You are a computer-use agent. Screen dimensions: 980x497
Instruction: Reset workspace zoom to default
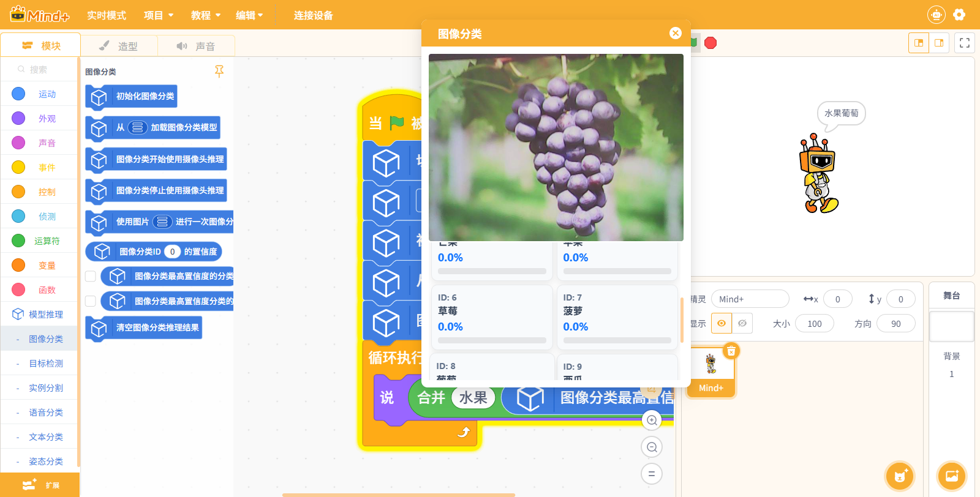[652, 474]
